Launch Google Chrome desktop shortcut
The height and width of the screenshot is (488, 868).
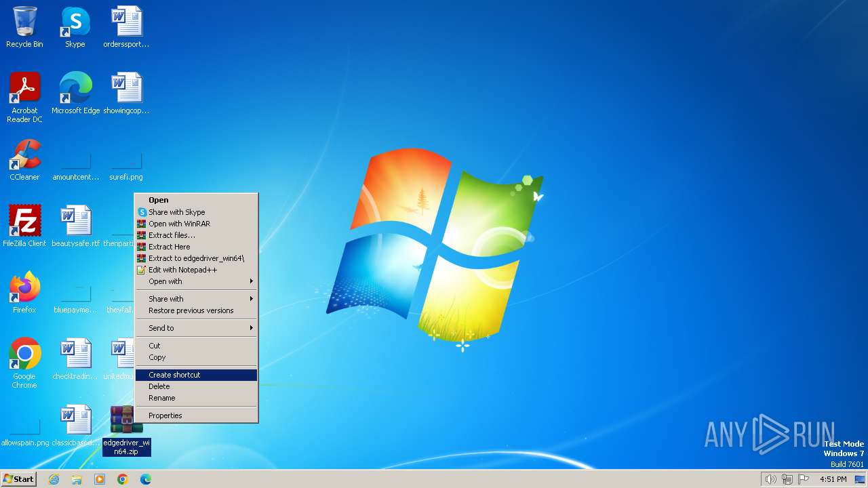pyautogui.click(x=24, y=363)
